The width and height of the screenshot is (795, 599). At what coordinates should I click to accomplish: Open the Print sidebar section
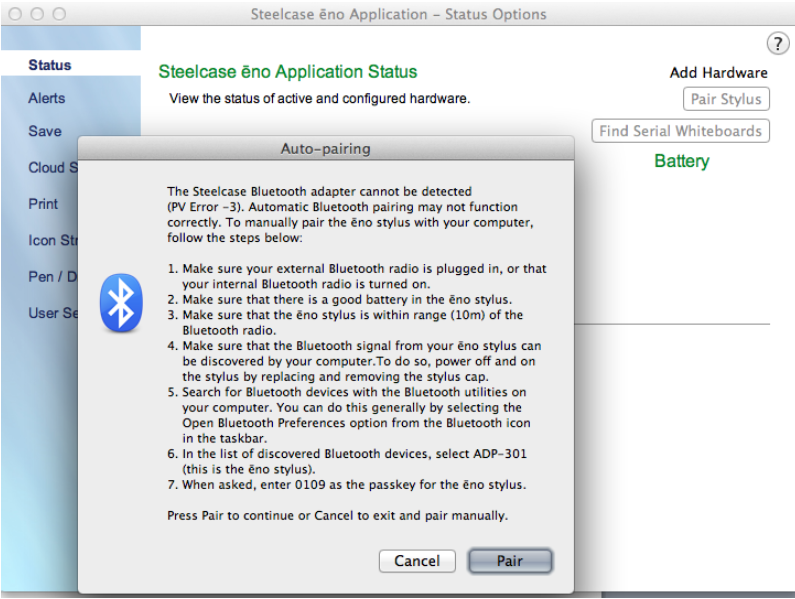click(43, 204)
